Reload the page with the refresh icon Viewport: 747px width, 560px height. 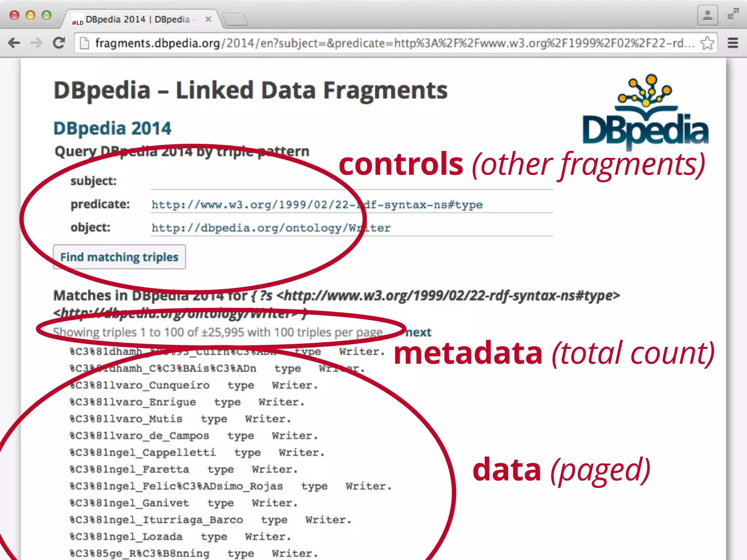point(59,43)
